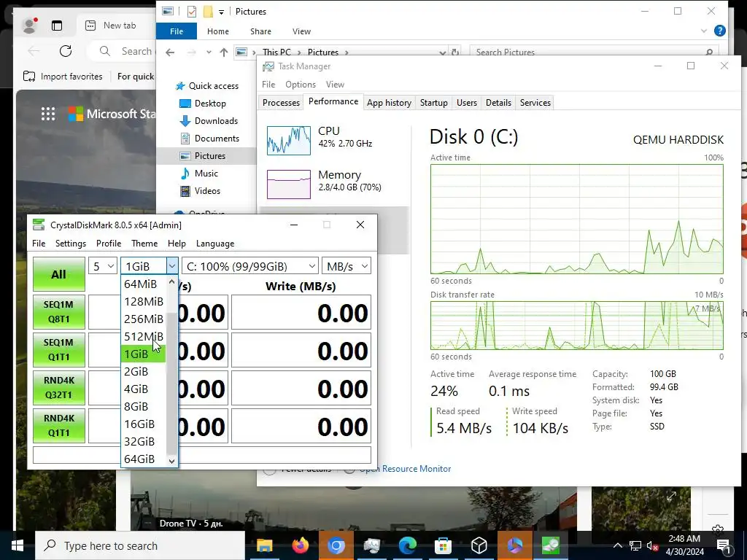Open Videos folder in Explorer sidebar

(207, 191)
